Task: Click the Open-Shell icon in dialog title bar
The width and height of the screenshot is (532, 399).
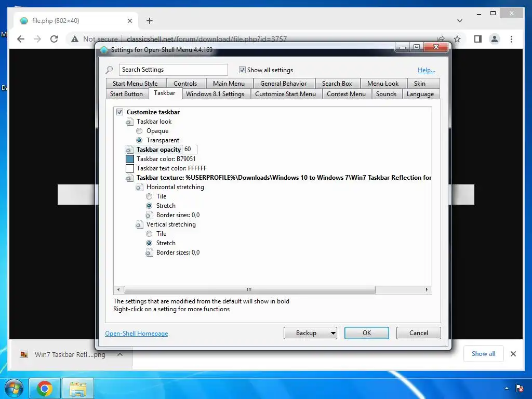Action: [x=104, y=50]
